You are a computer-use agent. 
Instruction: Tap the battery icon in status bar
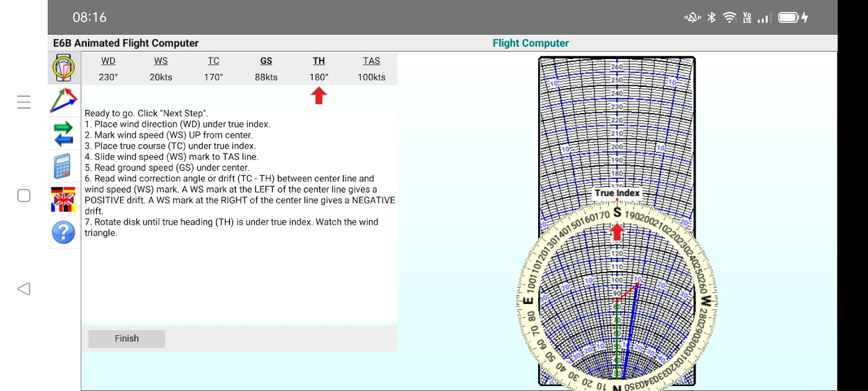789,17
